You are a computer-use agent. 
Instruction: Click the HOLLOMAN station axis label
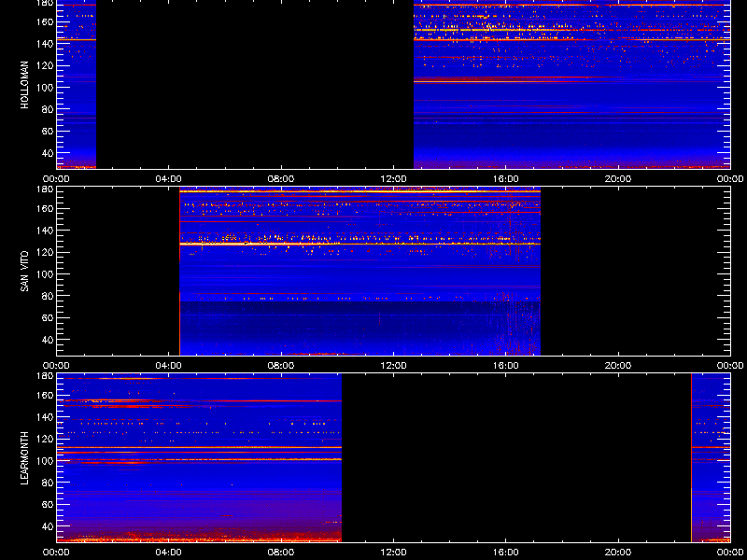[25, 85]
